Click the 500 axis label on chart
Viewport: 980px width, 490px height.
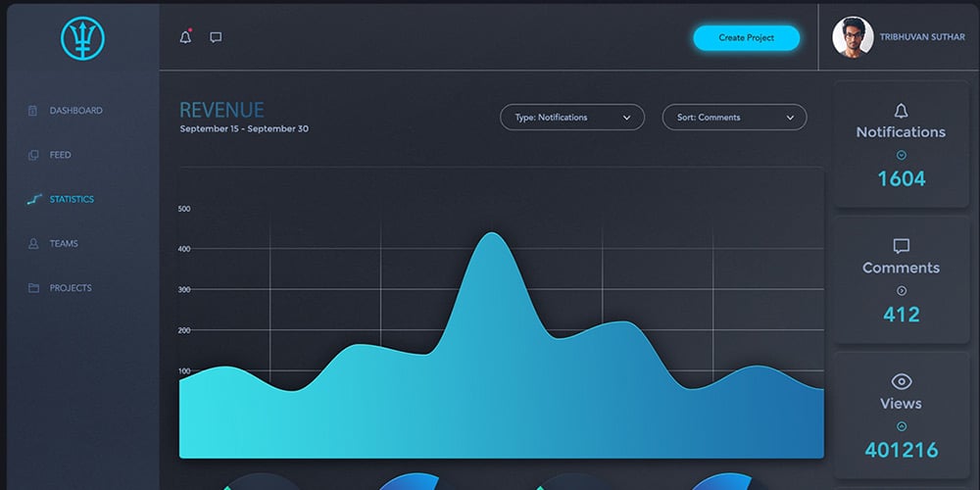184,209
